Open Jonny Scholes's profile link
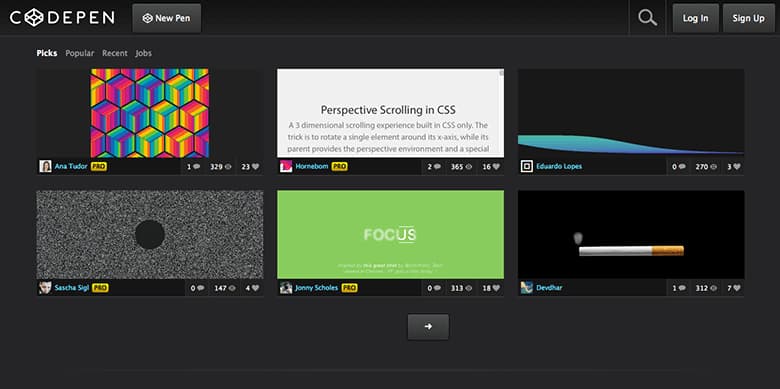Viewport: 780px width, 389px height. tap(316, 288)
